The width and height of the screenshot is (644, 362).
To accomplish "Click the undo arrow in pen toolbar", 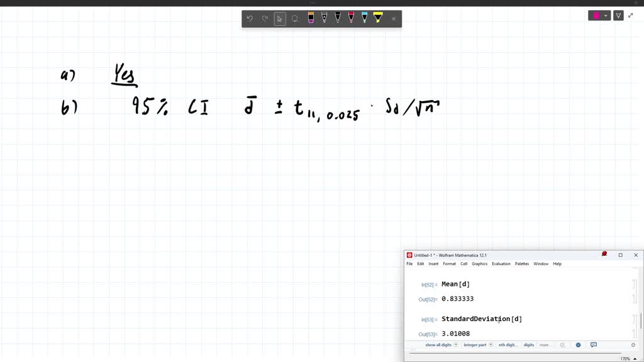I will pos(250,19).
